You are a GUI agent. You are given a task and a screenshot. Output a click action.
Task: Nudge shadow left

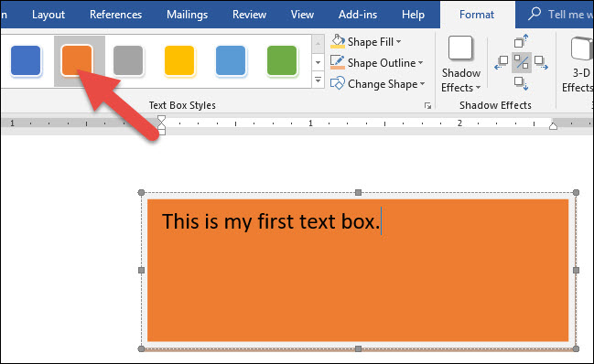(x=502, y=62)
